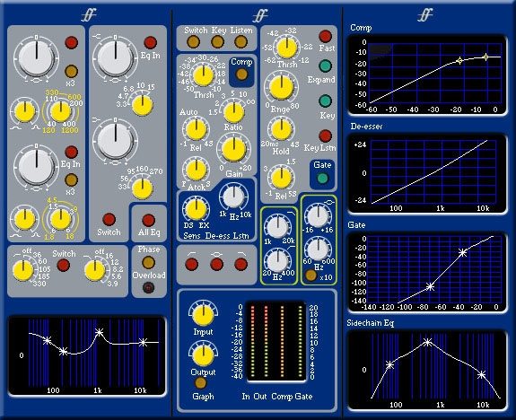Click the gate Rel knob below Hold

[x=282, y=178]
